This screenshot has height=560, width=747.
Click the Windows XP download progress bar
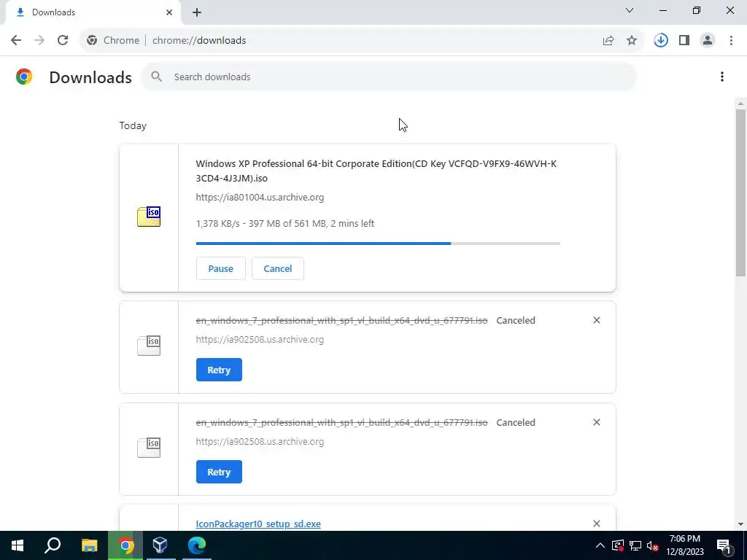(x=378, y=244)
